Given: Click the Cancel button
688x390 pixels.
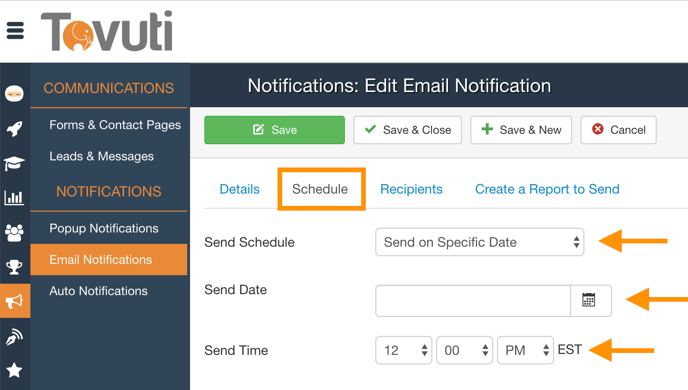Looking at the screenshot, I should [x=618, y=130].
